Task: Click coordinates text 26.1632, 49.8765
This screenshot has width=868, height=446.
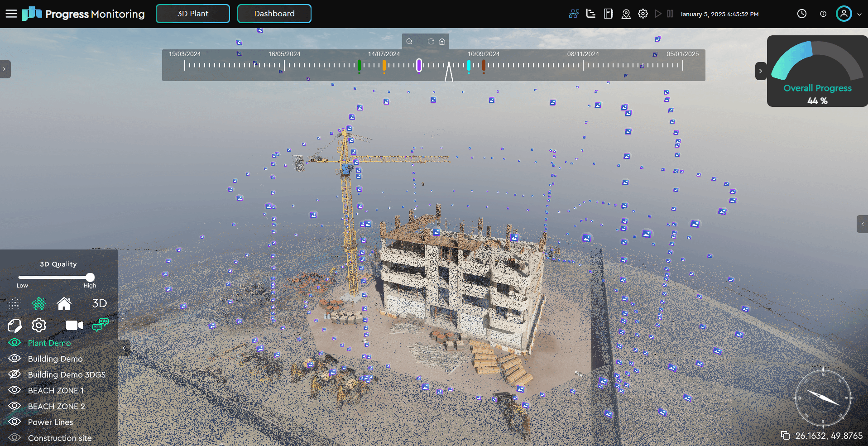Action: click(829, 436)
